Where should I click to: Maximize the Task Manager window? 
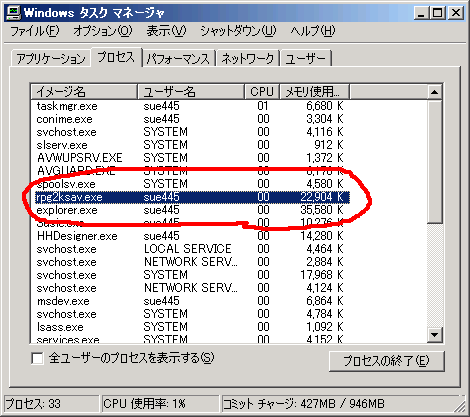pyautogui.click(x=437, y=13)
